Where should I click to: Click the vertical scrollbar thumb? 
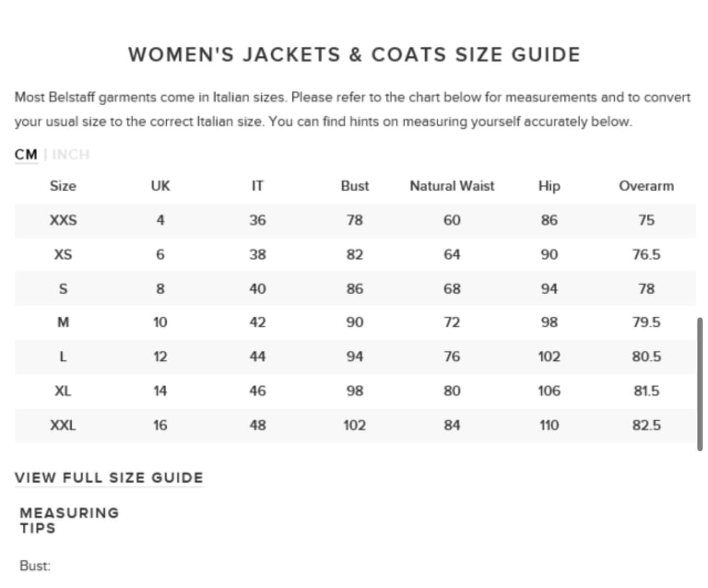click(700, 384)
